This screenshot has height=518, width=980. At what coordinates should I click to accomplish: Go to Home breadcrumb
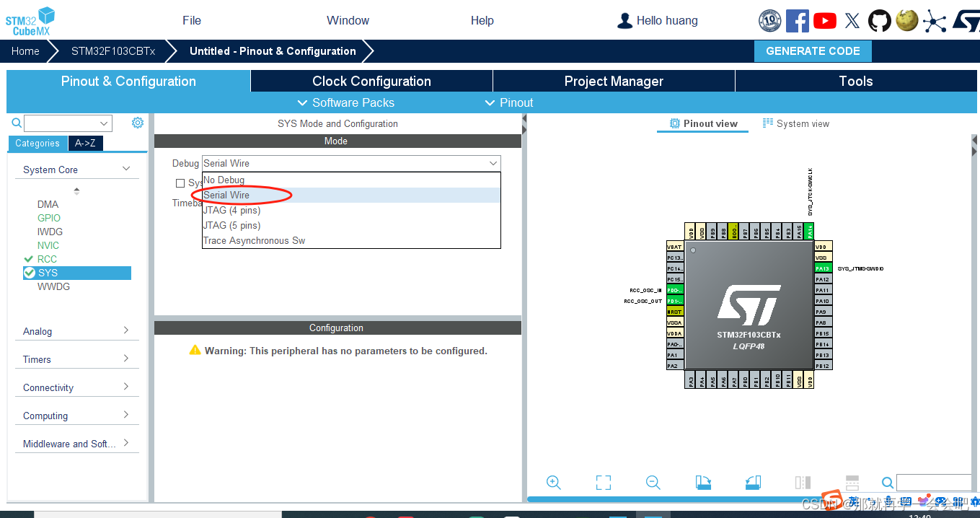pyautogui.click(x=25, y=51)
